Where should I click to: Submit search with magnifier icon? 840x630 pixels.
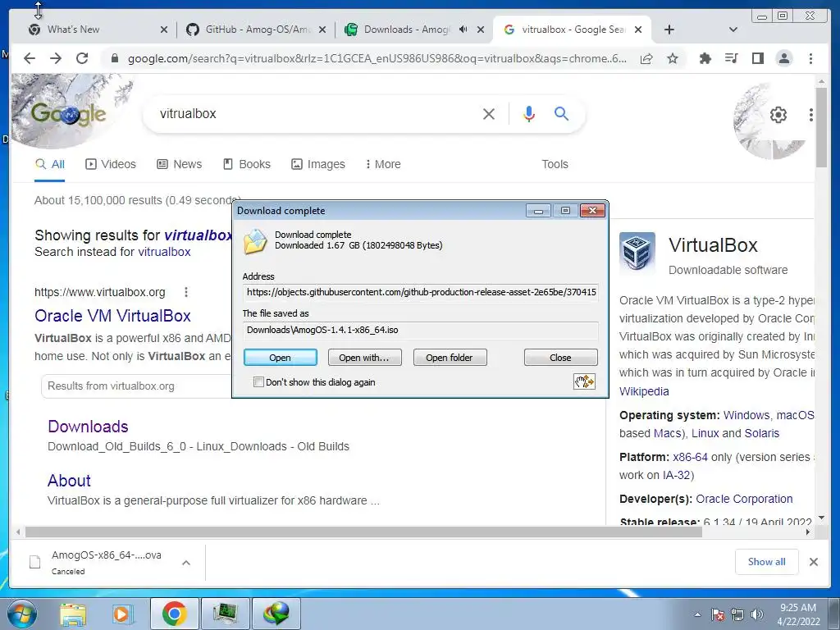561,113
